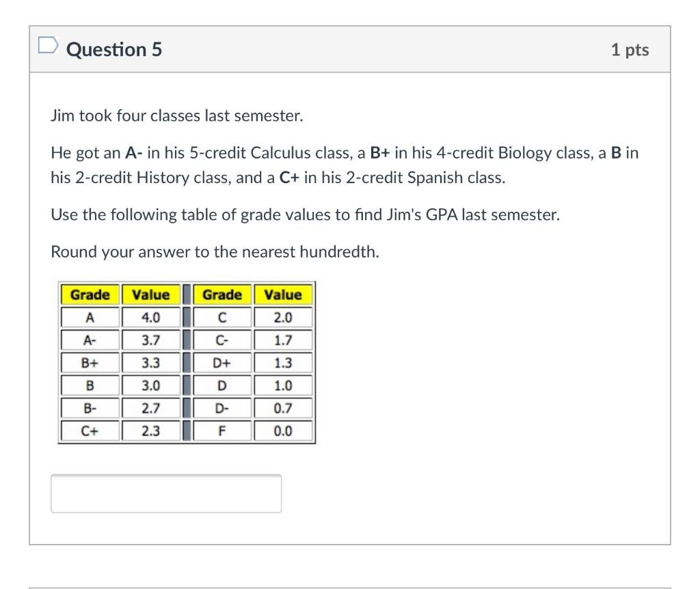Click the A- grade row
The height and width of the screenshot is (589, 700).
click(90, 340)
